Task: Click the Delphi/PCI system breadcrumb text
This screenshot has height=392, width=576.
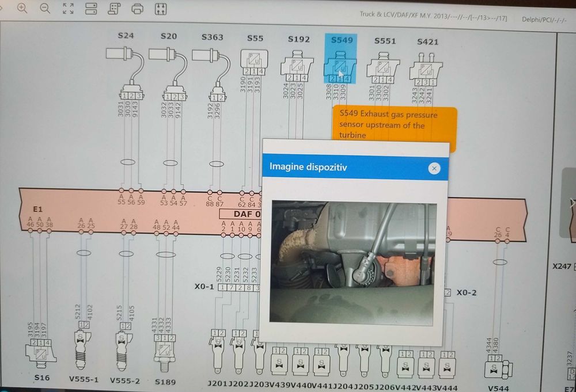Action: (x=544, y=19)
